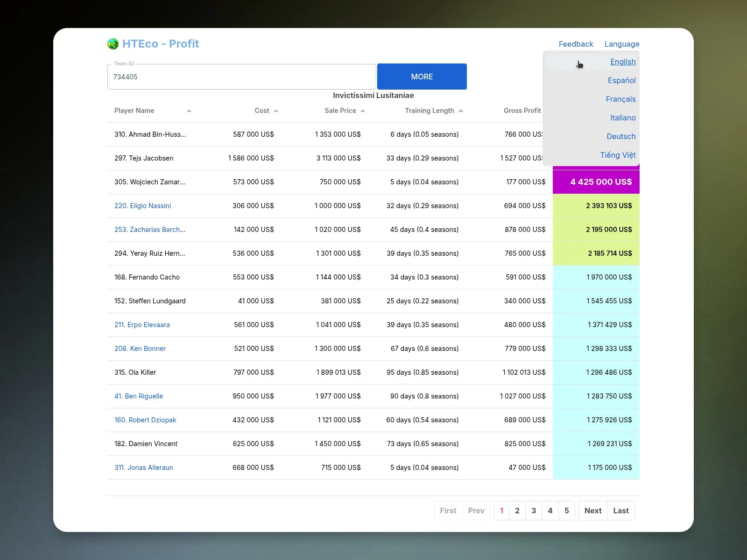
Task: Sort by Player Name arrow icon
Action: coord(189,111)
